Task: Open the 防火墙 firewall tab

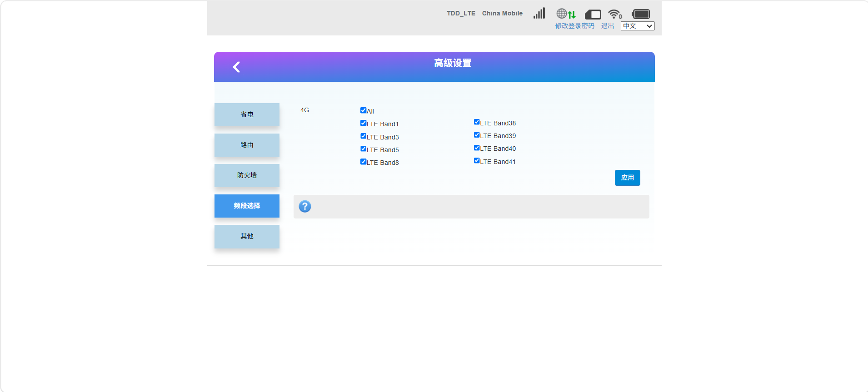Action: pos(247,175)
